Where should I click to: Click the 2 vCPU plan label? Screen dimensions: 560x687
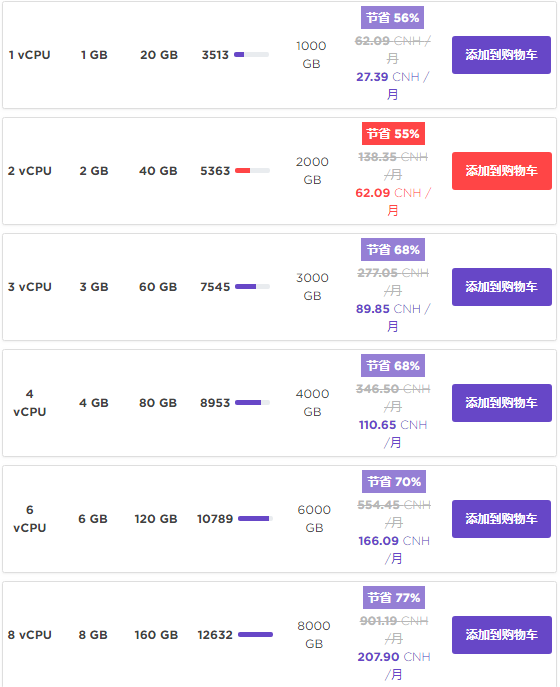(x=30, y=171)
